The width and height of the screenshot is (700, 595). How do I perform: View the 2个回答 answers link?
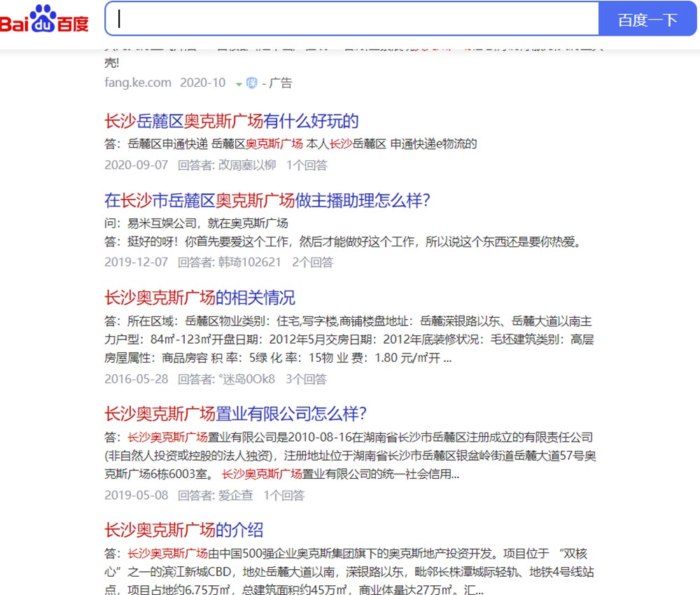[313, 262]
